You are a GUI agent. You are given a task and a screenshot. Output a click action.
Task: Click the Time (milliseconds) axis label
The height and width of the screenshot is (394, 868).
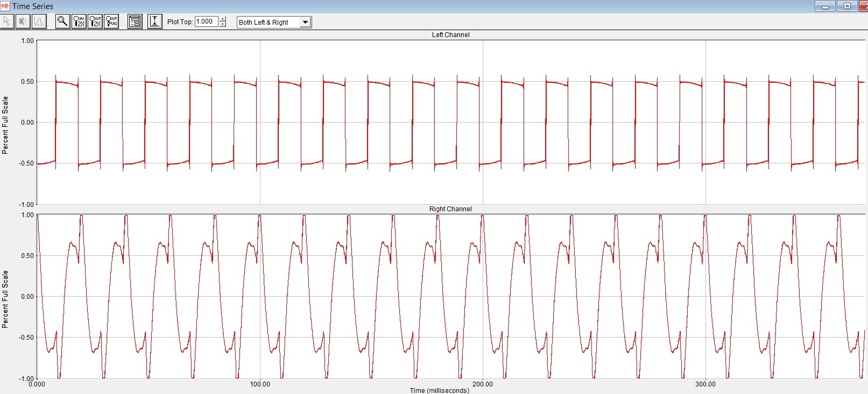pyautogui.click(x=439, y=390)
